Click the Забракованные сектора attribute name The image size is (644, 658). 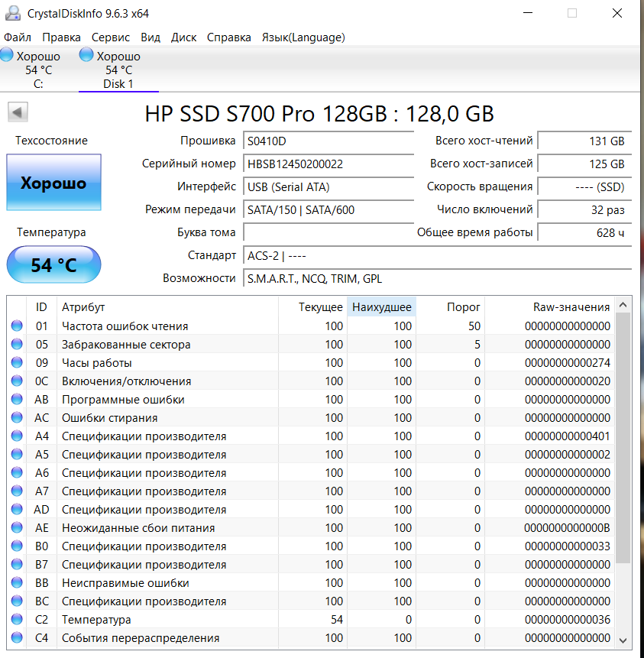pos(126,345)
